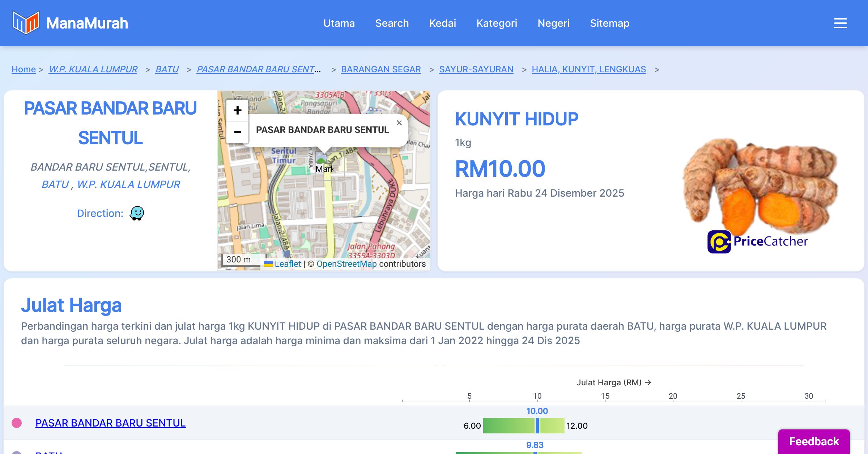Open the SAYUR-SAYURAN breadcrumb link
The height and width of the screenshot is (454, 868).
476,69
